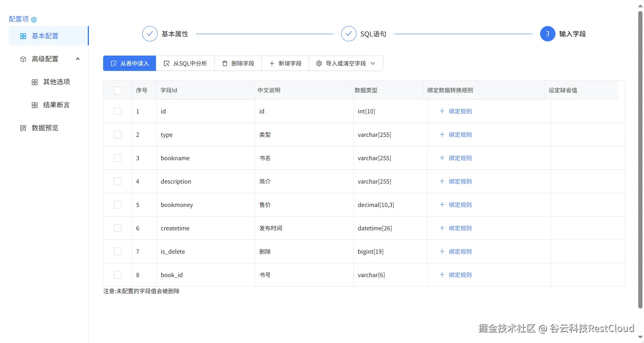Click the cube icon next to 高级配置

point(23,59)
